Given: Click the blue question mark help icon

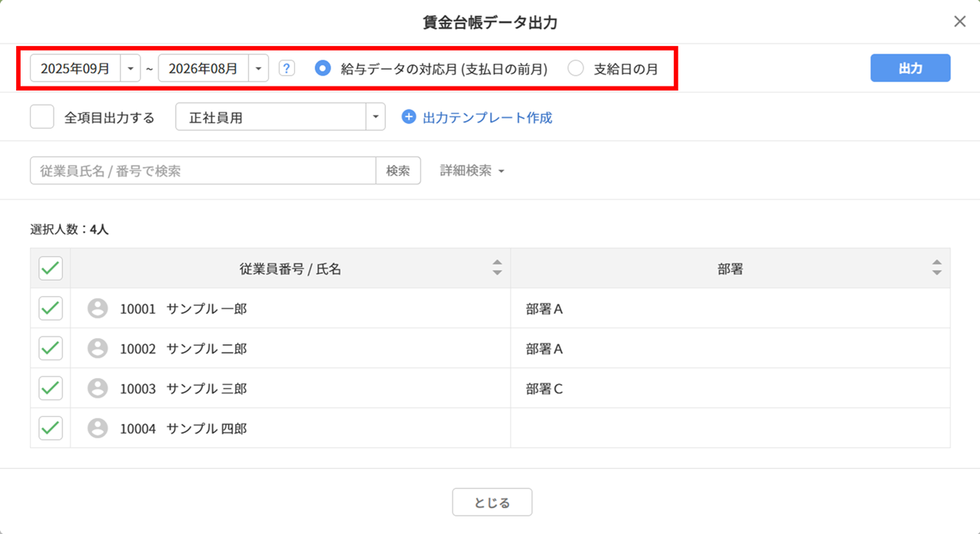Looking at the screenshot, I should tap(287, 68).
